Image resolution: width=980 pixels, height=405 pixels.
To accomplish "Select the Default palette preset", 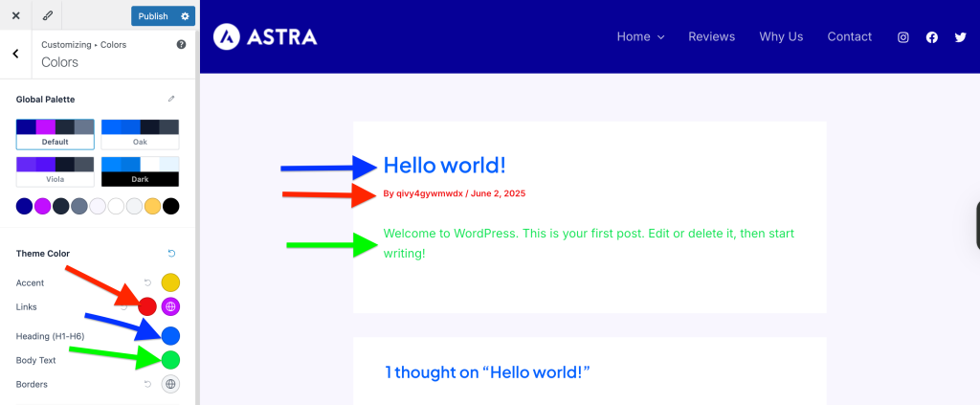I will tap(55, 134).
